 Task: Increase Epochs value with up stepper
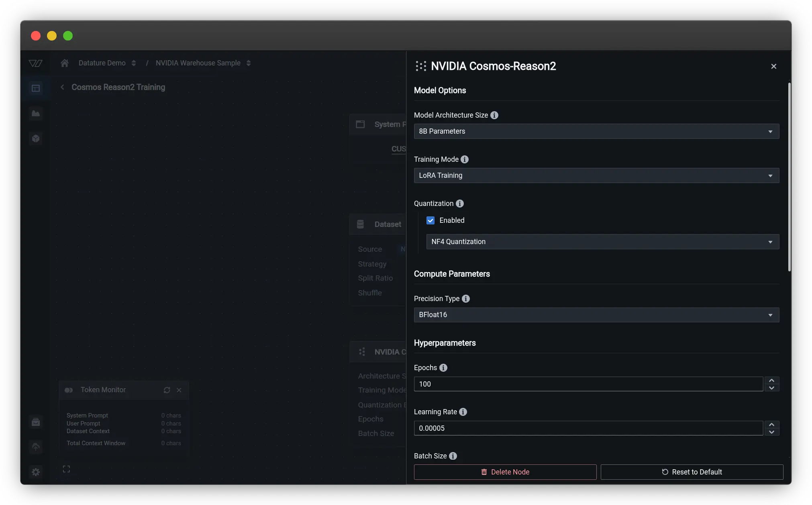coord(771,380)
